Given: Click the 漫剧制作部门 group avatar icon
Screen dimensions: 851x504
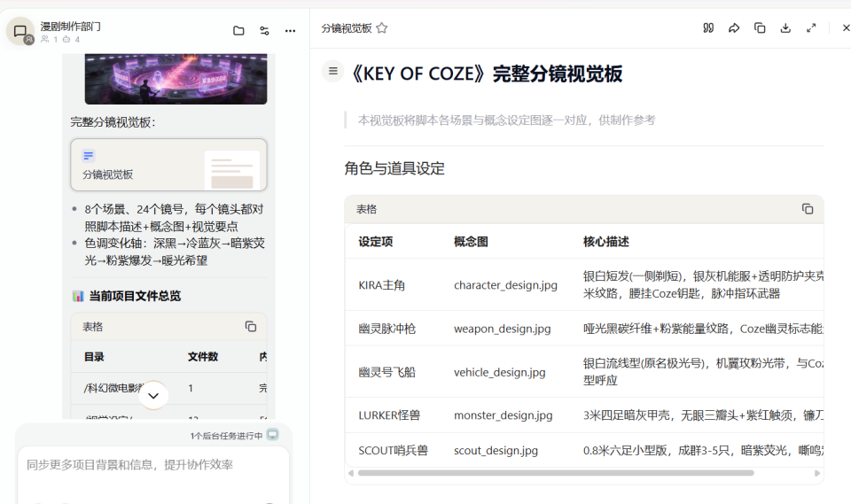Looking at the screenshot, I should click(20, 32).
